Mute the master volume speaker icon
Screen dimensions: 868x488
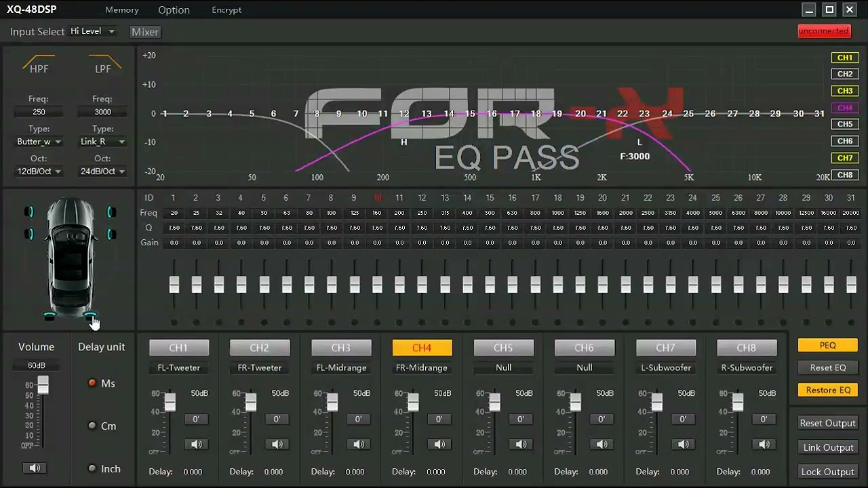click(35, 468)
